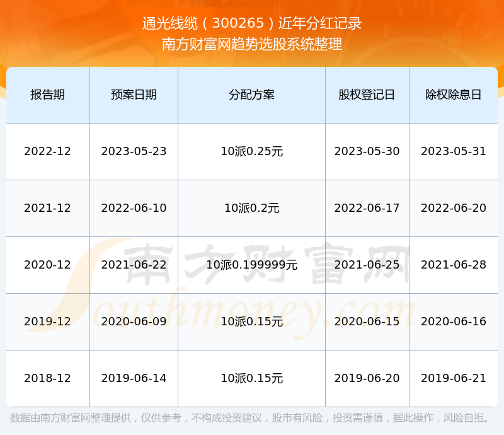Click the 除权除息日 column header

453,95
